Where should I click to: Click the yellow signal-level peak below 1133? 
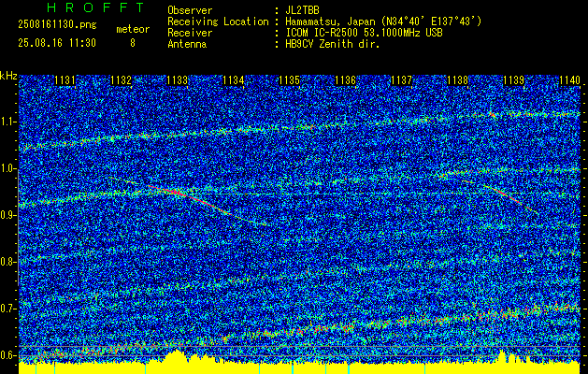(x=176, y=355)
